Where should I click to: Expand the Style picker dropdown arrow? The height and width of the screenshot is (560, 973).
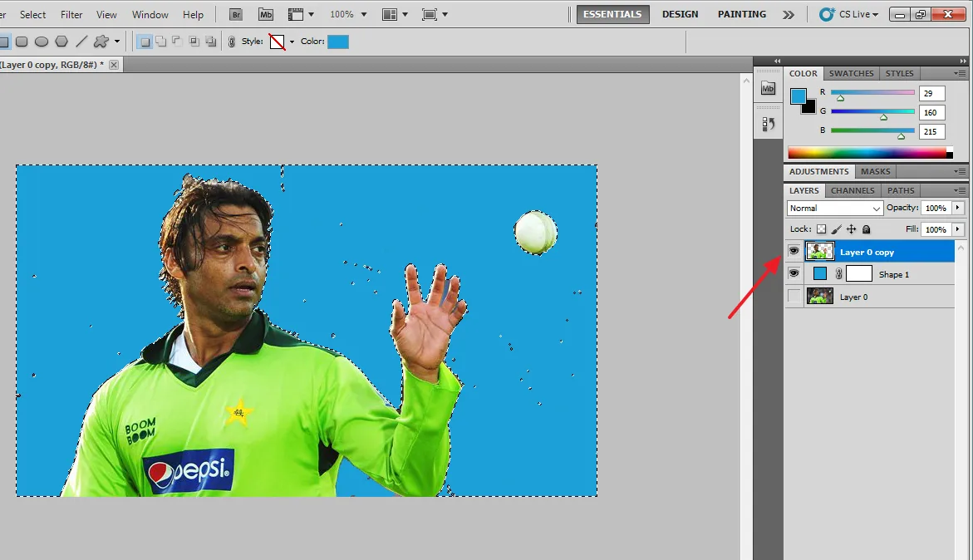tap(292, 42)
